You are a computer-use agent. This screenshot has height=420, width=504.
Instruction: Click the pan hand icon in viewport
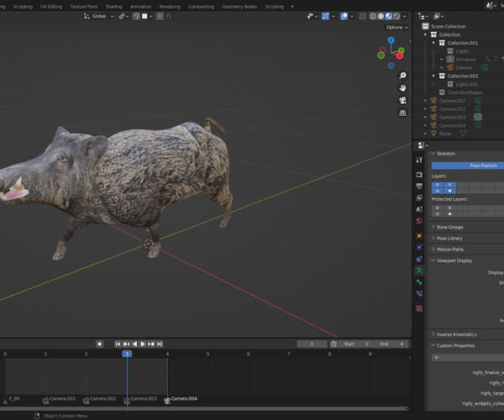[x=402, y=87]
